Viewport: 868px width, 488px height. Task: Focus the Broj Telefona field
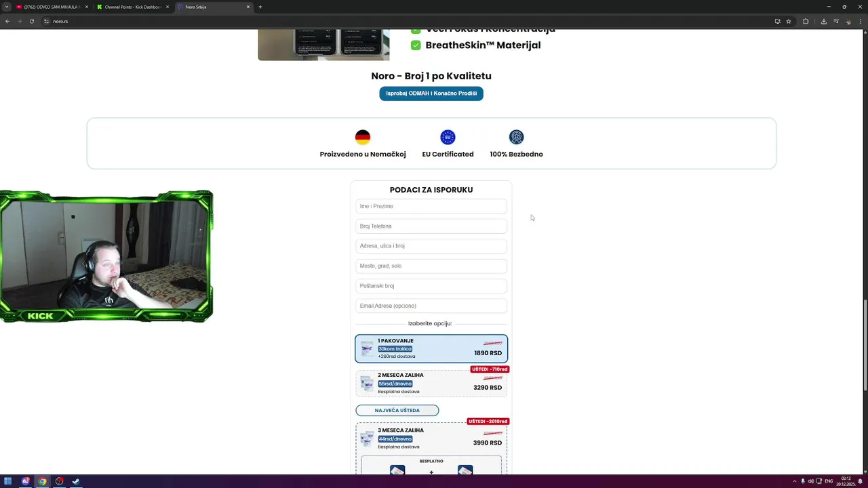pos(431,226)
